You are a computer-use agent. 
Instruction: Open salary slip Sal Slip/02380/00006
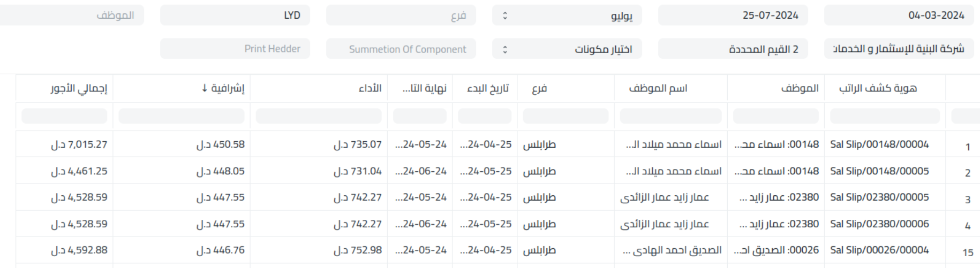[x=879, y=224]
